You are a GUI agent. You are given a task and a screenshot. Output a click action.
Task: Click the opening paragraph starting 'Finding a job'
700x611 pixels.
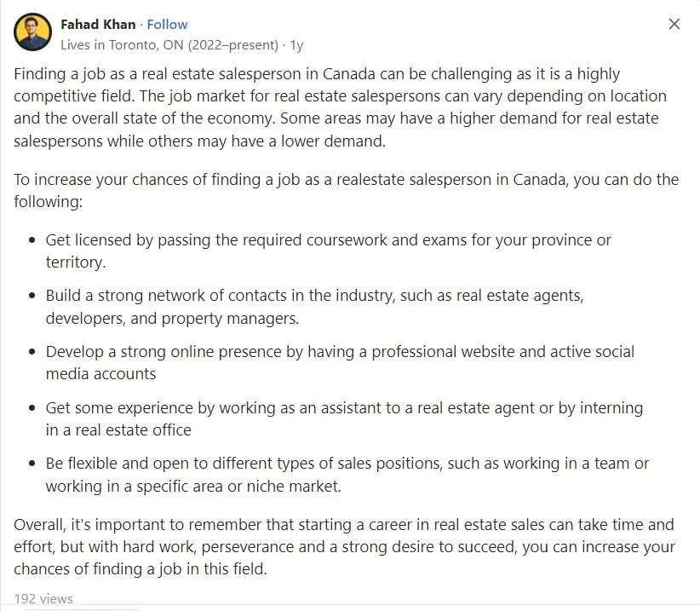[340, 107]
